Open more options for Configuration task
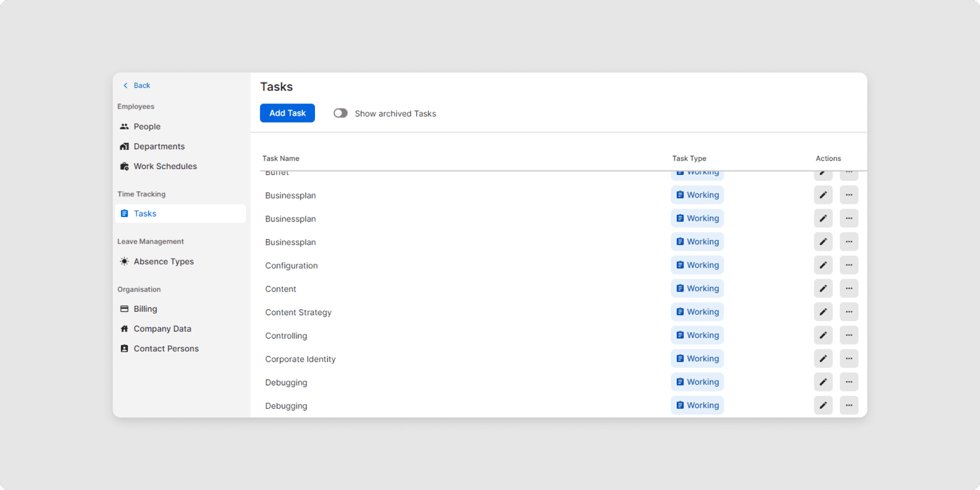The image size is (980, 490). pyautogui.click(x=849, y=265)
